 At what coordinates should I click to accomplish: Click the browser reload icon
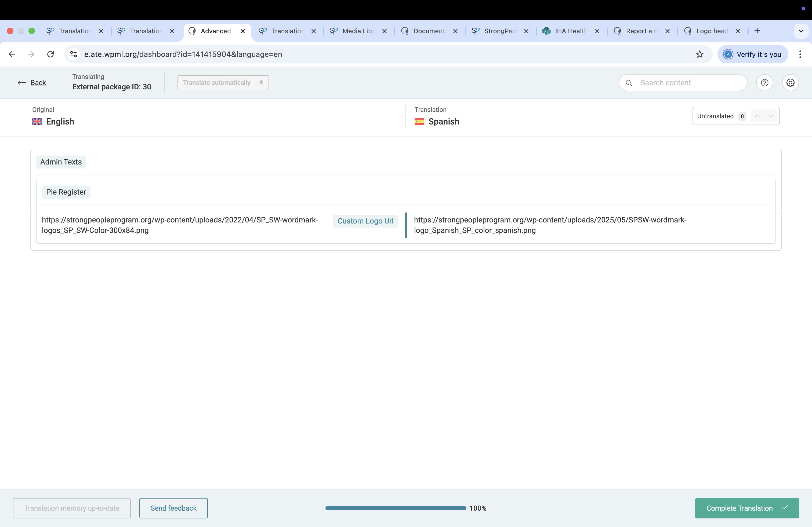pos(50,54)
